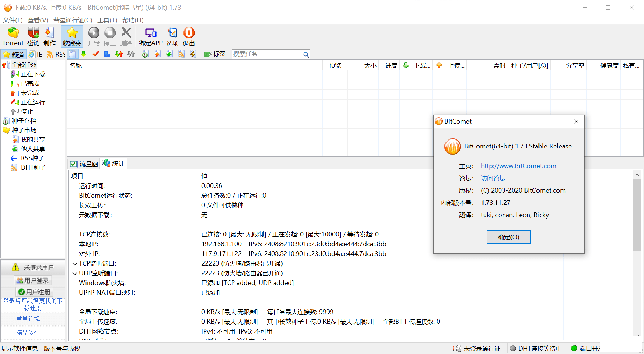Click the 删除 delete task button
This screenshot has width=644, height=354.
(126, 37)
